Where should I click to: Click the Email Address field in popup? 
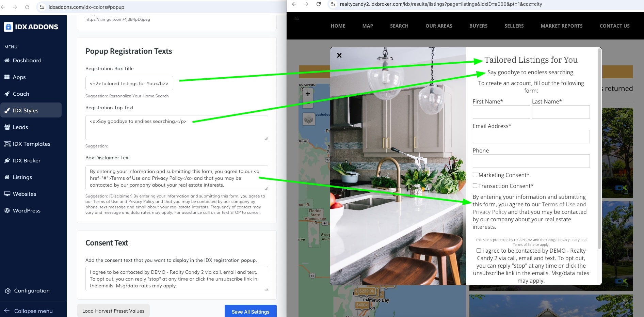(x=531, y=137)
